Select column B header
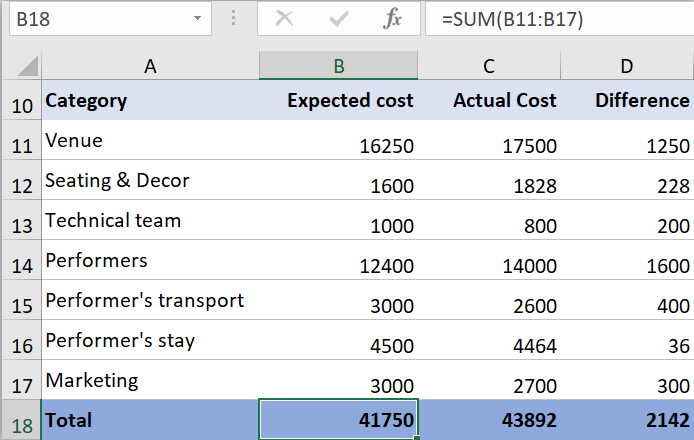Image resolution: width=694 pixels, height=440 pixels. tap(339, 66)
